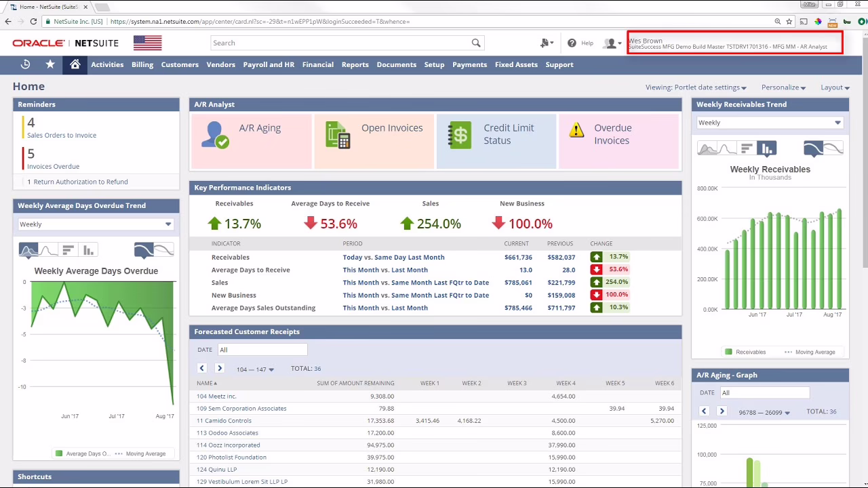The width and height of the screenshot is (868, 488).
Task: Toggle Receivables legend entry in Weekly Receivables chart
Action: (745, 352)
